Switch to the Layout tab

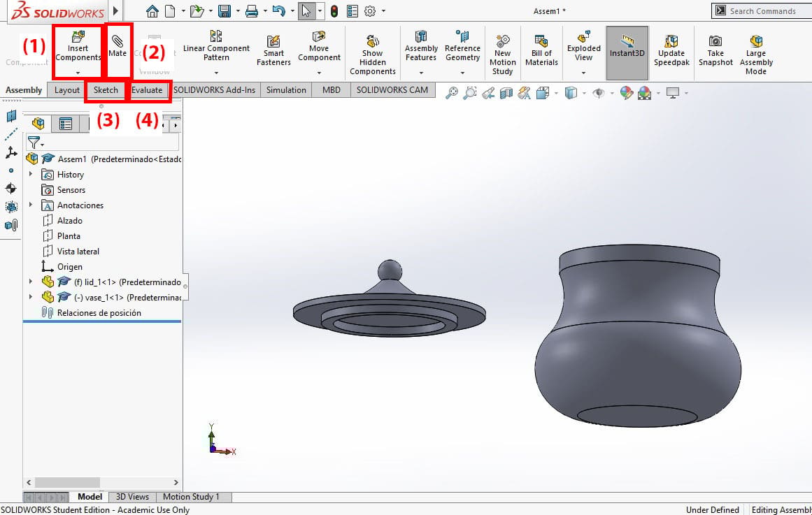(x=67, y=90)
